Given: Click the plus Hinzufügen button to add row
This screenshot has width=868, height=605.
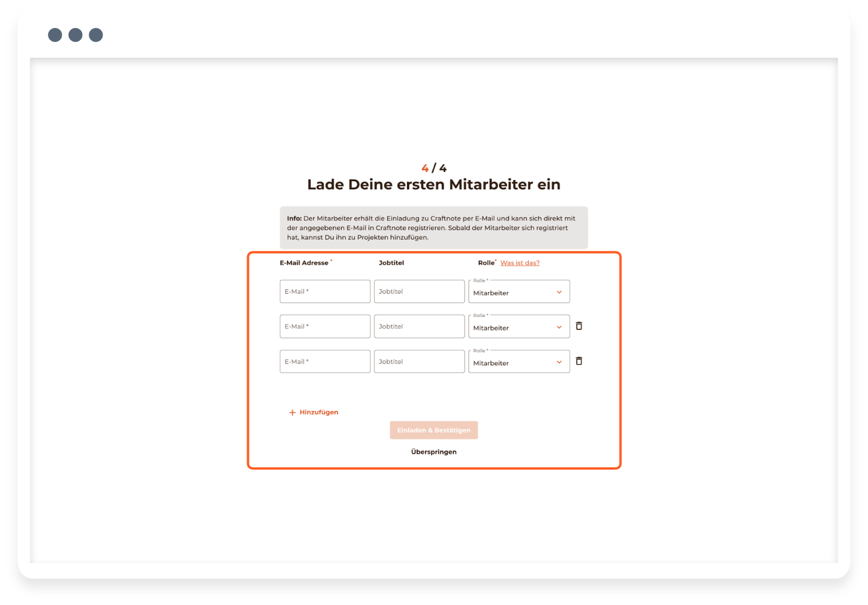Looking at the screenshot, I should [x=314, y=412].
